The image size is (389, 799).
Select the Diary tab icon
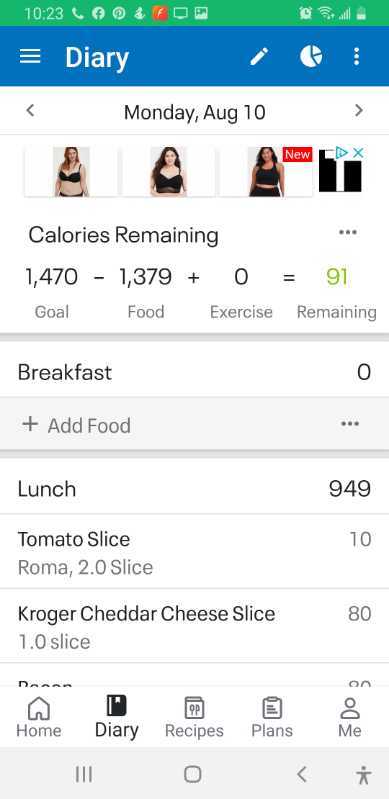point(116,706)
